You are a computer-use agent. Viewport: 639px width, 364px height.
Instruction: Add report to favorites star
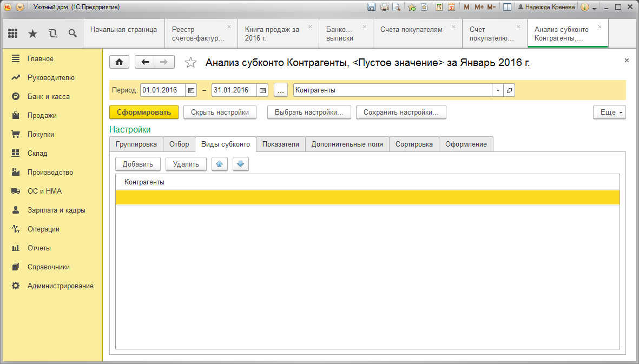pyautogui.click(x=190, y=63)
